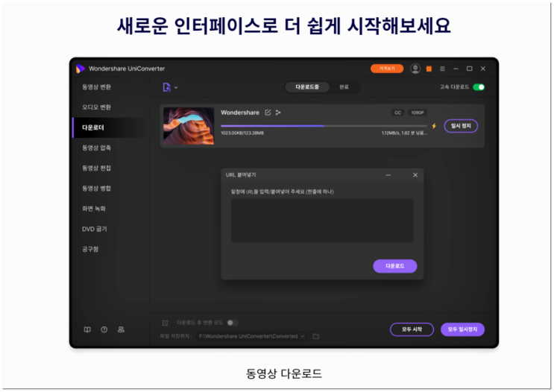Click the lightning bolt high speed icon
554x392 pixels.
point(434,126)
